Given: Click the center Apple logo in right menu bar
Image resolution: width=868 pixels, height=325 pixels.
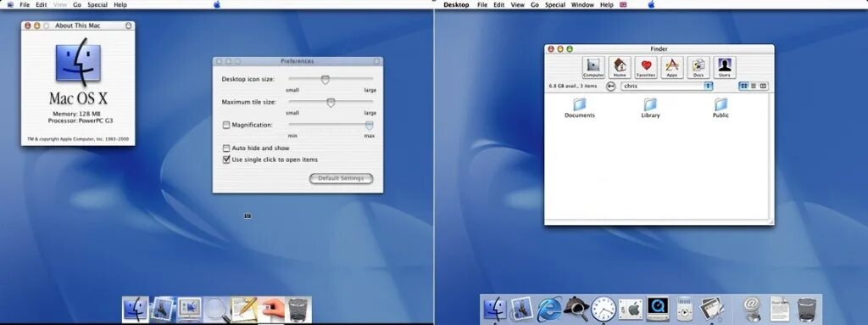Looking at the screenshot, I should click(x=652, y=4).
